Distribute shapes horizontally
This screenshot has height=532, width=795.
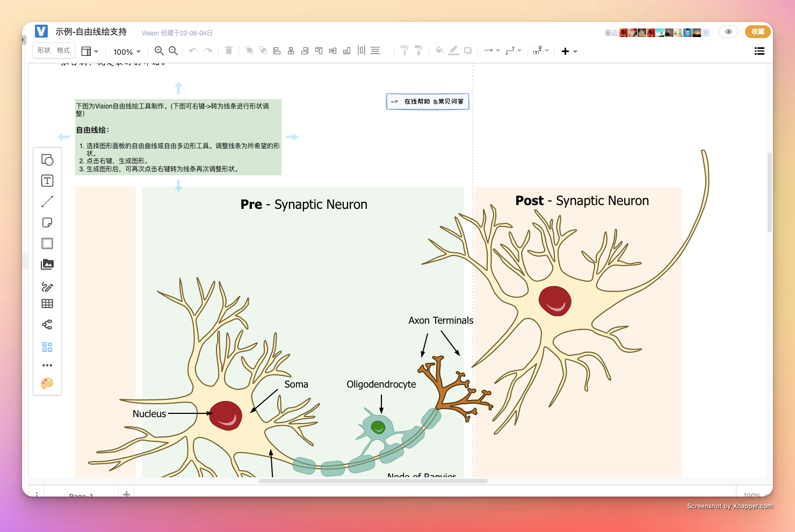click(362, 50)
